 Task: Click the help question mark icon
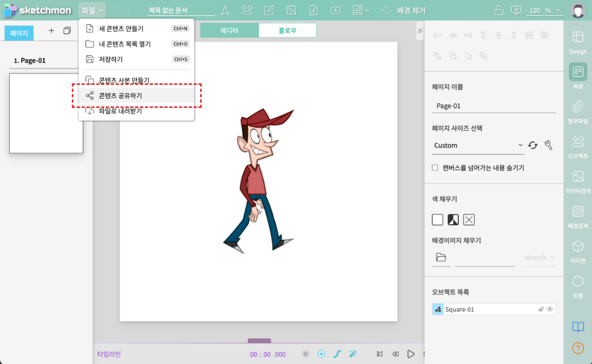578,348
